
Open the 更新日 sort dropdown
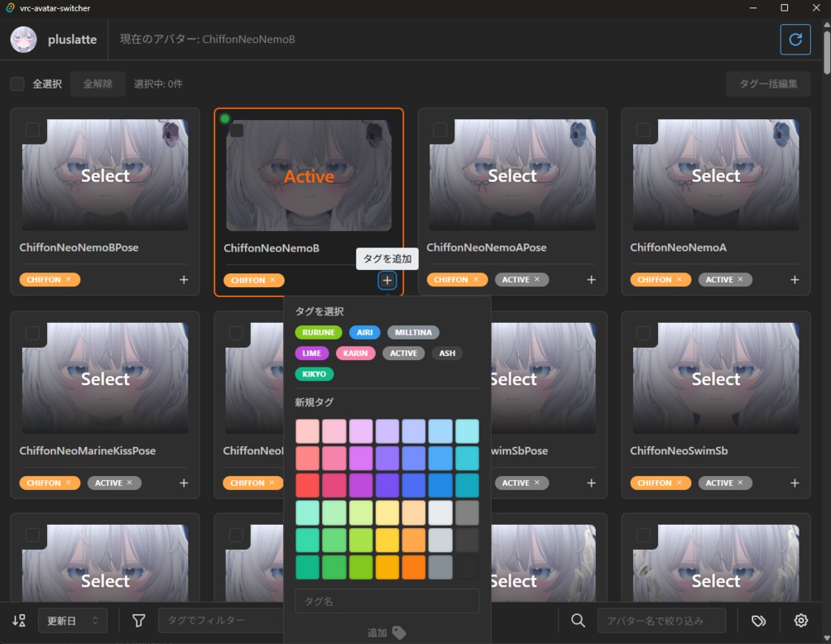point(72,620)
